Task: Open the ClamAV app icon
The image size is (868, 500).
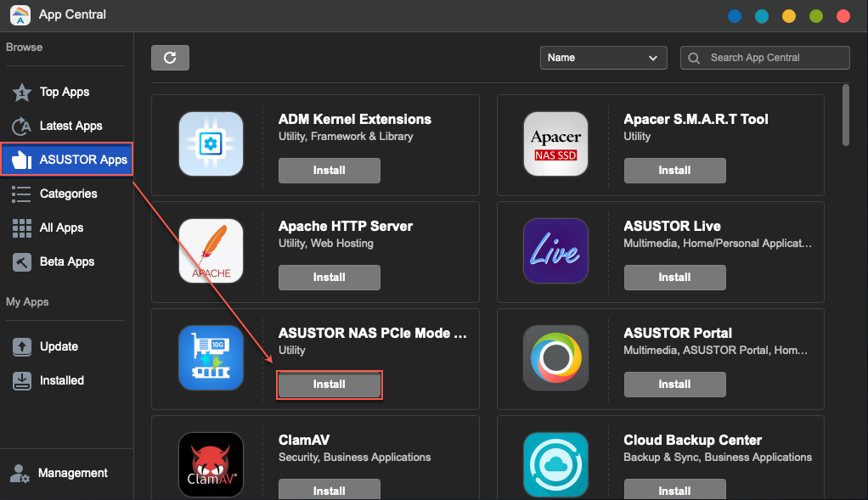Action: click(211, 464)
